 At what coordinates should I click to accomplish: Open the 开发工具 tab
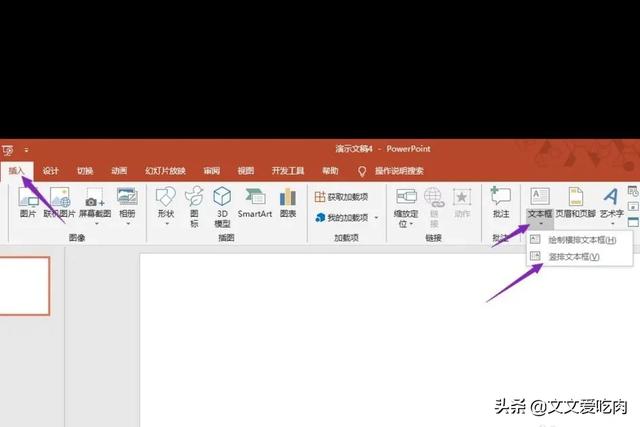pyautogui.click(x=288, y=171)
